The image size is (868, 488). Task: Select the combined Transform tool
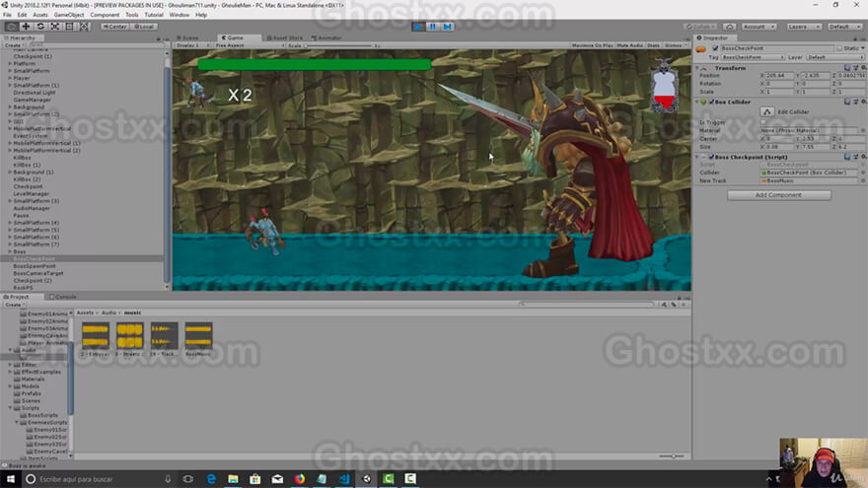pos(84,27)
